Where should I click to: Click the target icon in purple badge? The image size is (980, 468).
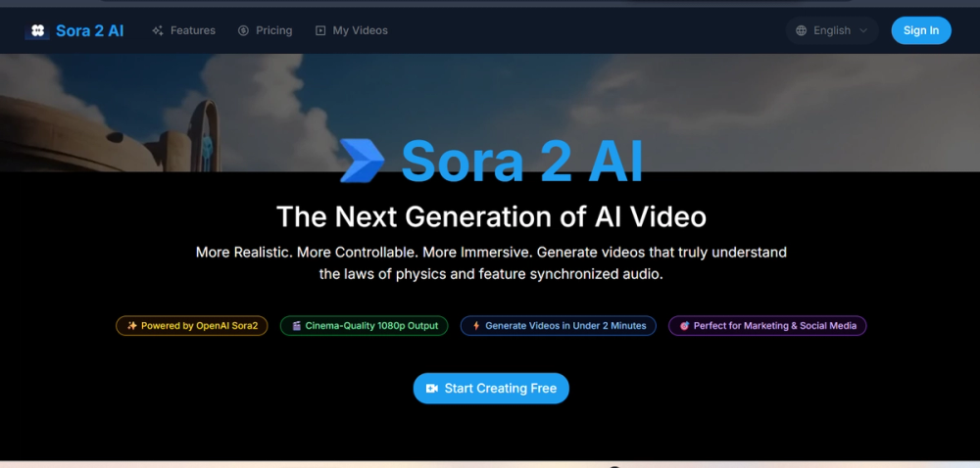[684, 326]
